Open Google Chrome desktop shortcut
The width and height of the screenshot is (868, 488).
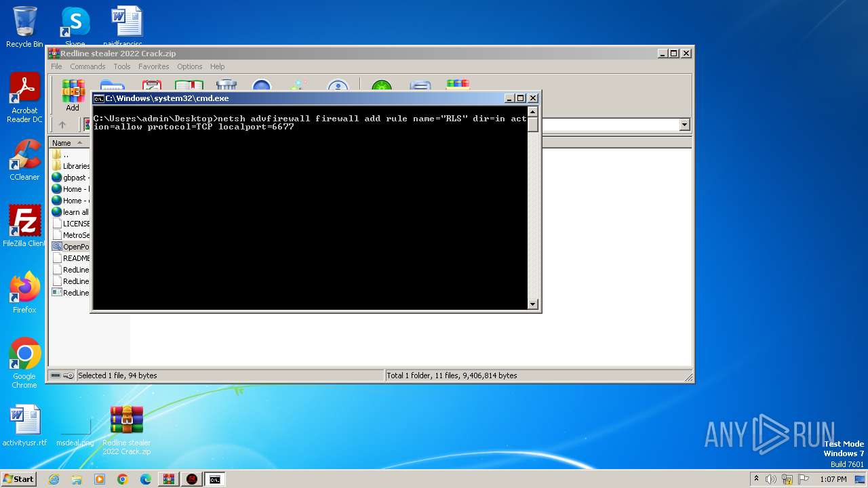[x=24, y=363]
